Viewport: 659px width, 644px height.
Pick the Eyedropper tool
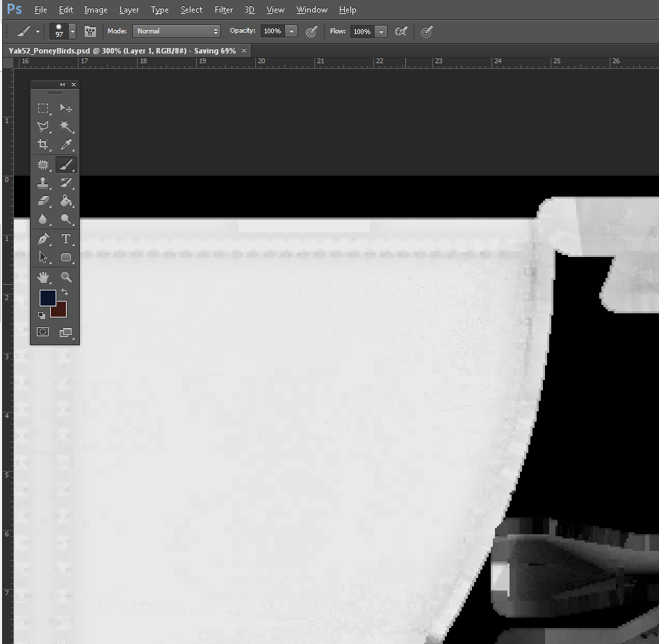[x=66, y=145]
